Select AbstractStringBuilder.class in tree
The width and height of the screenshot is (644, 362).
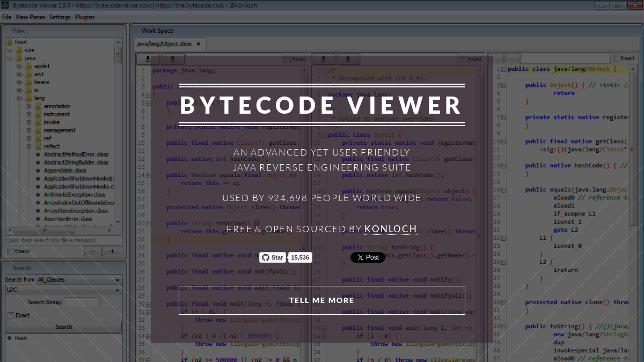tap(76, 162)
